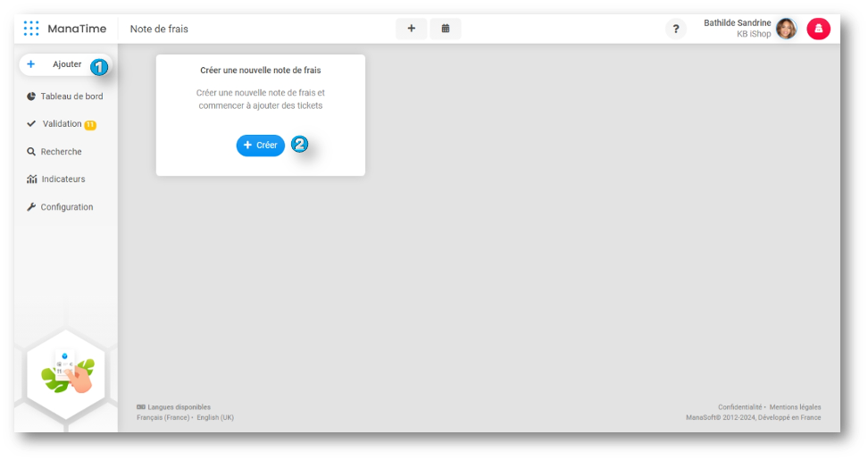
Task: Click the plus icon in top toolbar
Action: tap(411, 29)
